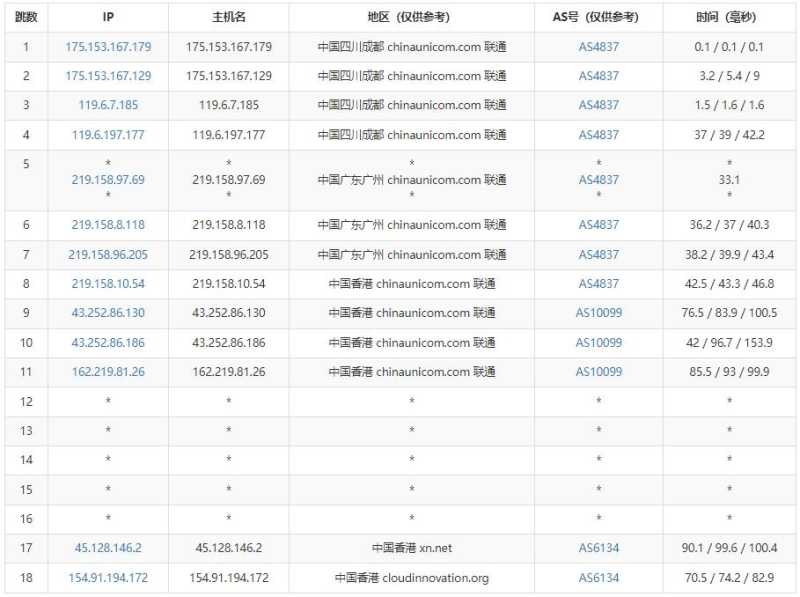800x597 pixels.
Task: Select region cell of hop 8 中国香港
Action: click(411, 284)
